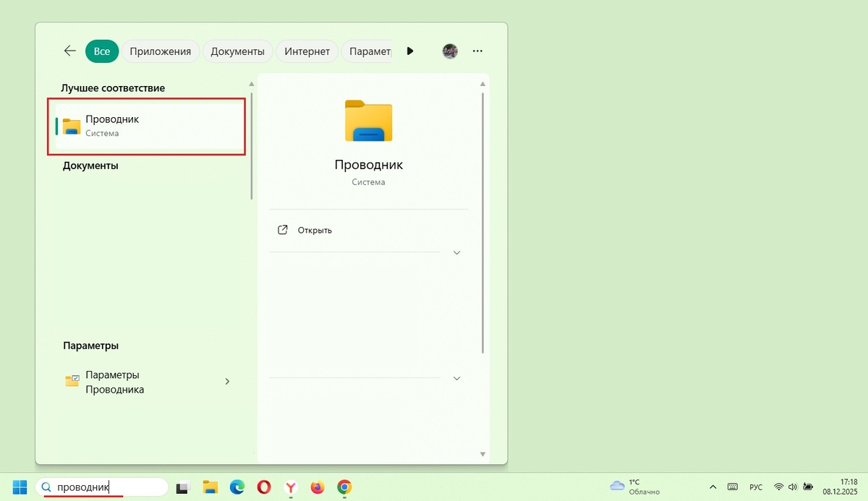Image resolution: width=868 pixels, height=501 pixels.
Task: Click Система label under preview title
Action: coord(369,182)
